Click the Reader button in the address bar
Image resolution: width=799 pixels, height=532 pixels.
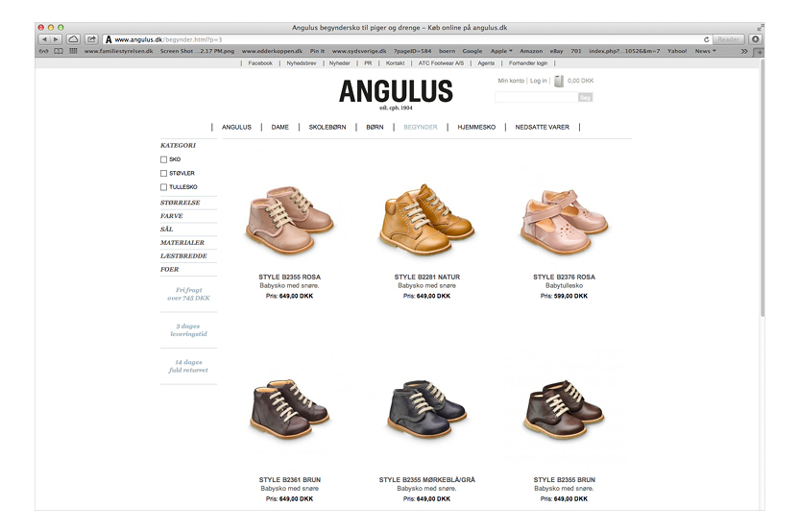click(728, 39)
